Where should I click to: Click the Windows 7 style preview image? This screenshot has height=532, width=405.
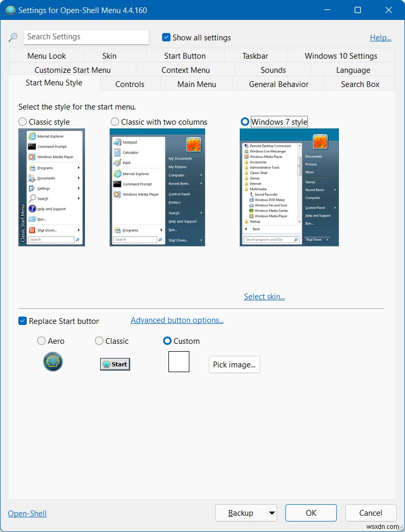[289, 187]
